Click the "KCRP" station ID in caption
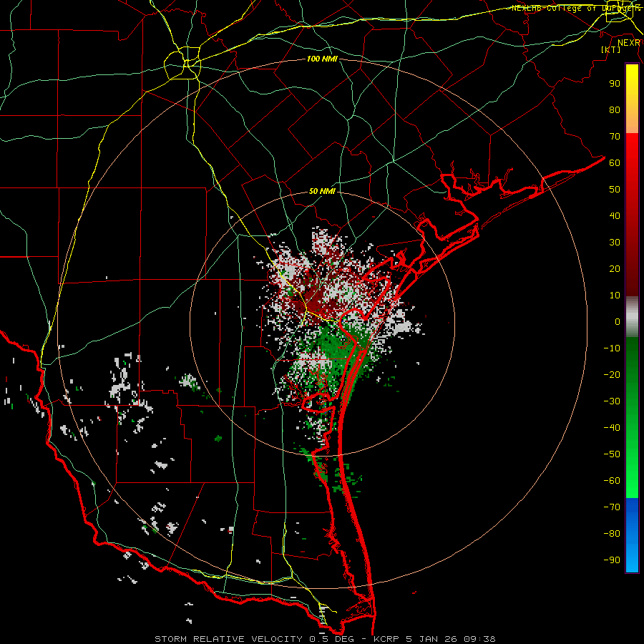The width and height of the screenshot is (644, 644). (x=386, y=639)
